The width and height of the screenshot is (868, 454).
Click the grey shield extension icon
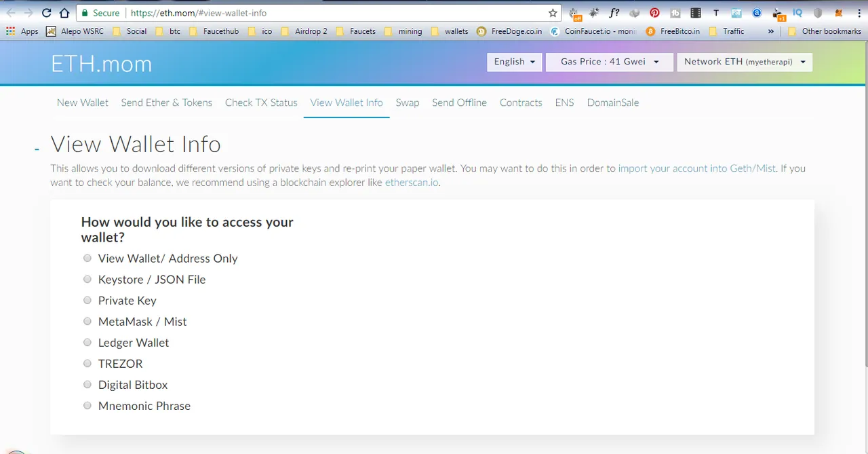point(818,13)
